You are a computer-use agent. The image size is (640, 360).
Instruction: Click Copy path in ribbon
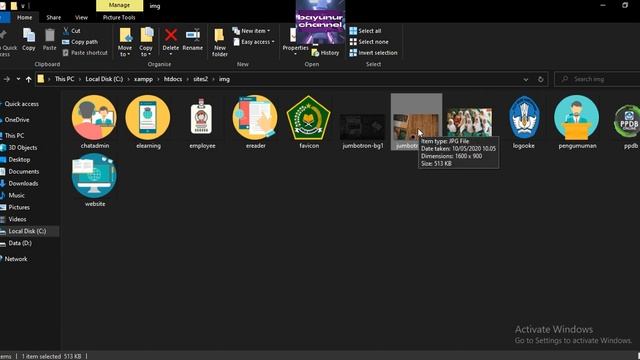[x=80, y=42]
